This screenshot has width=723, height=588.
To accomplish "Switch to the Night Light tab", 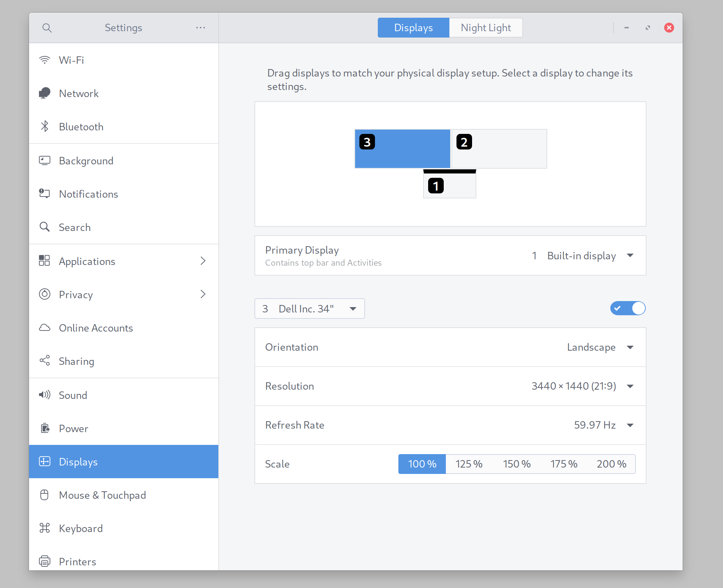I will coord(486,28).
